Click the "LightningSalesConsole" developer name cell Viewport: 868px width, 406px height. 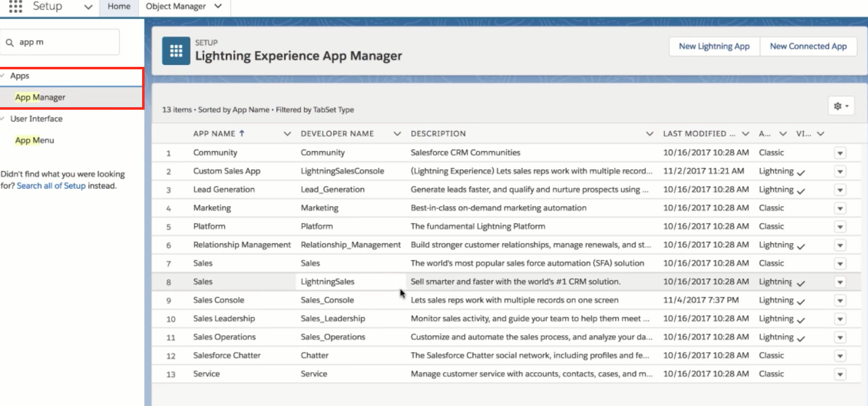click(343, 171)
